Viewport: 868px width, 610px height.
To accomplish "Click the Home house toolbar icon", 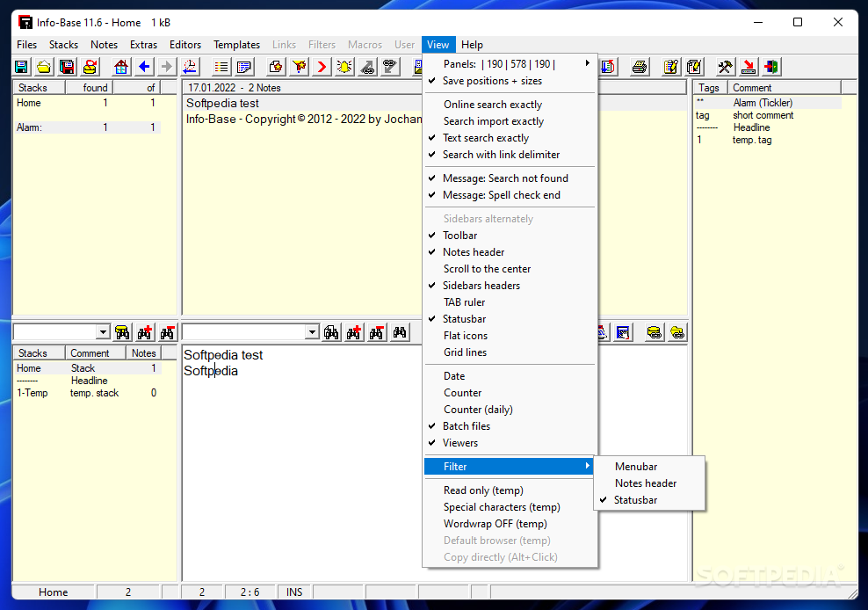I will click(121, 67).
